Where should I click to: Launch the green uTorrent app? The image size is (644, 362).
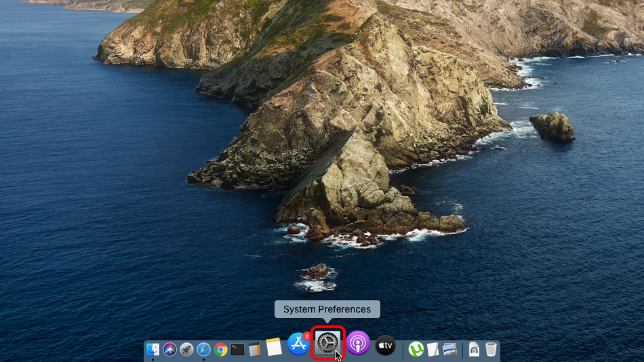[416, 350]
